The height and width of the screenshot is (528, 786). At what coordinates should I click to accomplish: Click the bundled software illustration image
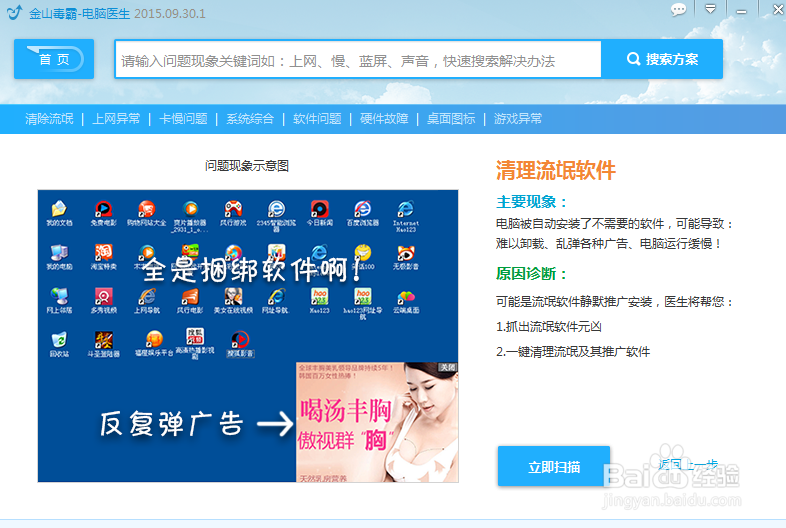[248, 336]
